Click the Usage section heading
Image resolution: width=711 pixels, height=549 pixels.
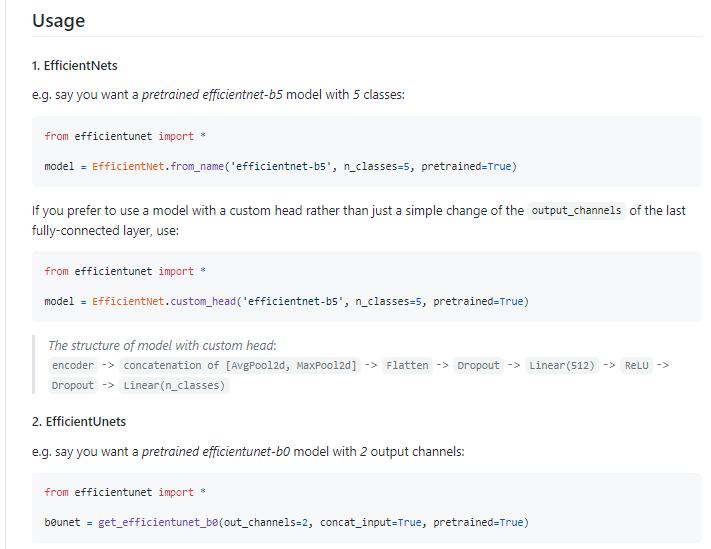click(58, 20)
